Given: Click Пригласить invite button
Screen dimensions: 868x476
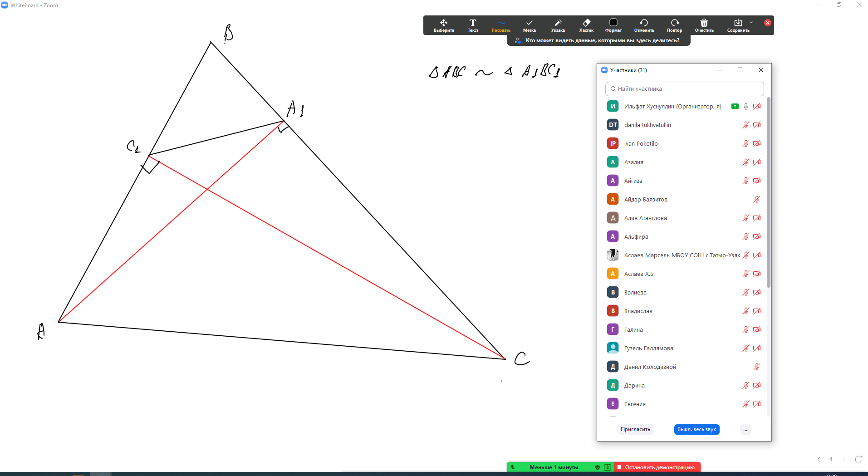Looking at the screenshot, I should point(635,429).
